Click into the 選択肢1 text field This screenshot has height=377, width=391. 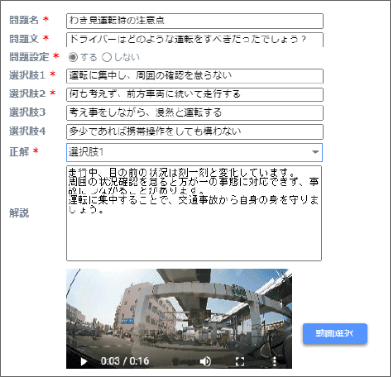click(195, 76)
